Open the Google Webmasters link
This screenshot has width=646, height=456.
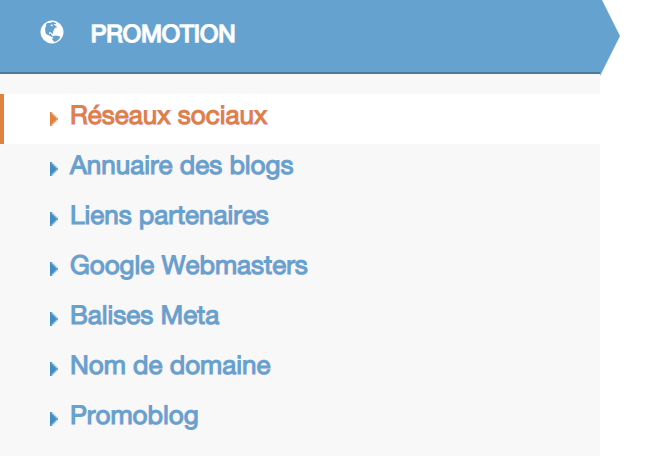(x=189, y=266)
